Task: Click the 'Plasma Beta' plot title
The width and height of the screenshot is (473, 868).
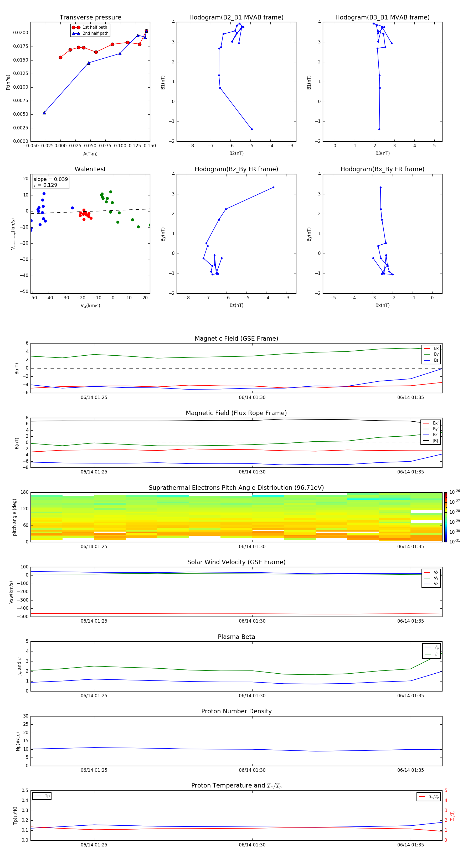Action: pos(236,637)
